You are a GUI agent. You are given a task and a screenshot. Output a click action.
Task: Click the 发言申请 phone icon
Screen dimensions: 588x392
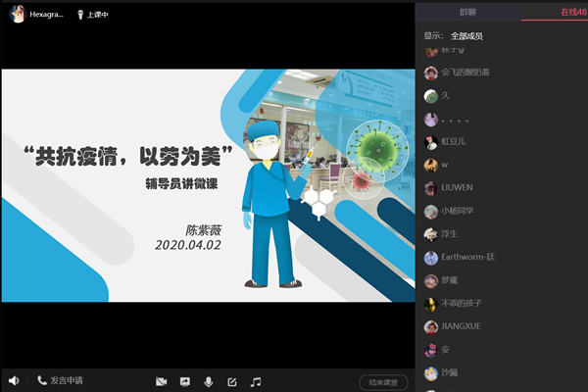(42, 380)
